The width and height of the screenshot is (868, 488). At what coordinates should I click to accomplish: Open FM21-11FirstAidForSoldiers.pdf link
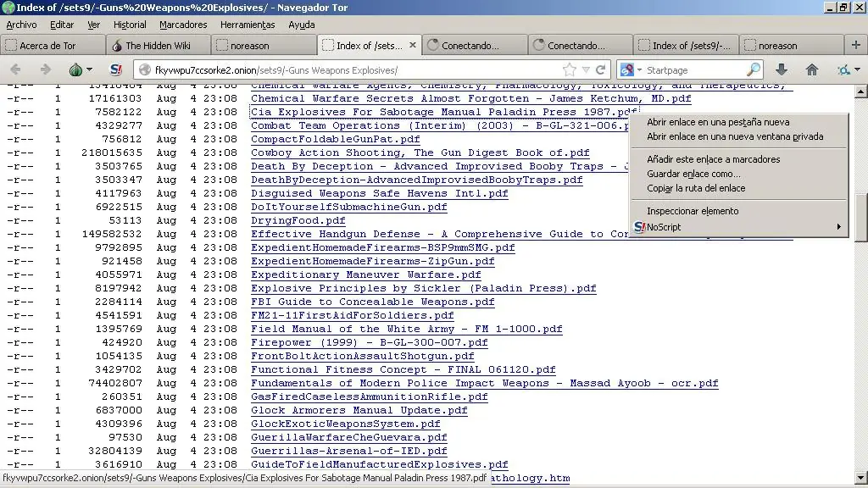(352, 315)
